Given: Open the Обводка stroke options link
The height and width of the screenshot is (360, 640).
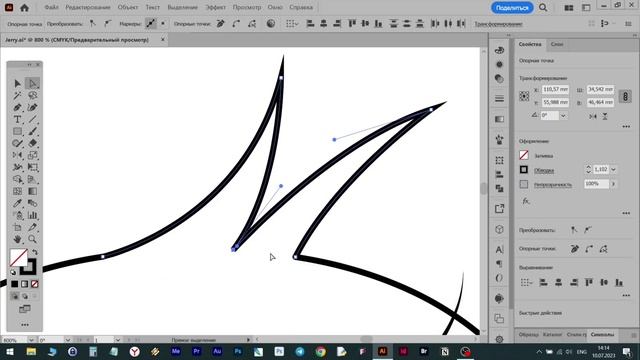Looking at the screenshot, I should click(544, 171).
